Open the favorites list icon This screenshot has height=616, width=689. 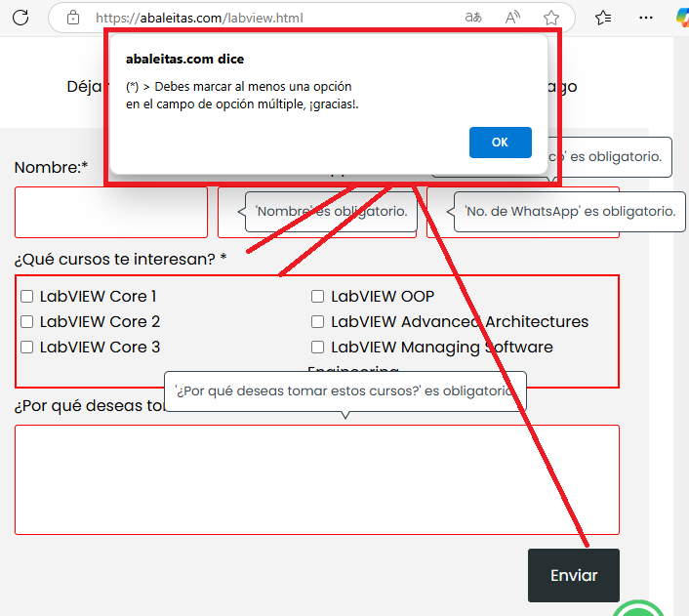pos(603,18)
